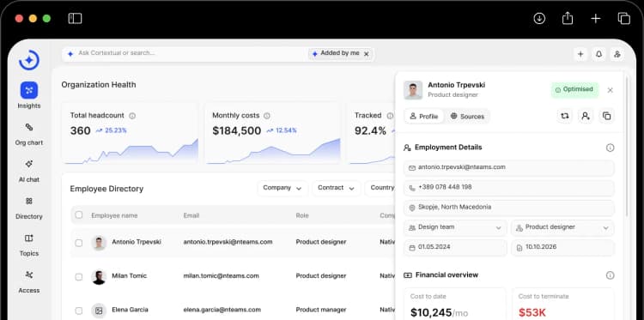Click the info icon beside Financial overview
Image resolution: width=644 pixels, height=320 pixels.
click(611, 275)
